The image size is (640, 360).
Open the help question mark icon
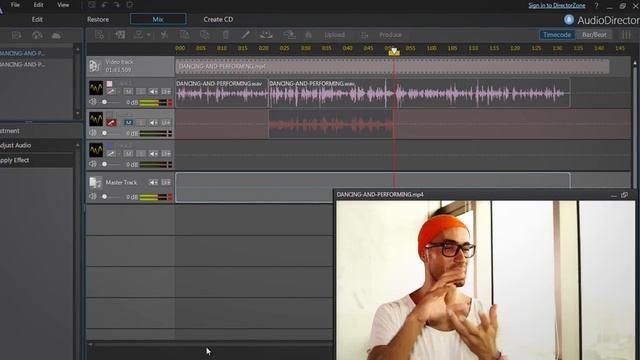coord(596,5)
